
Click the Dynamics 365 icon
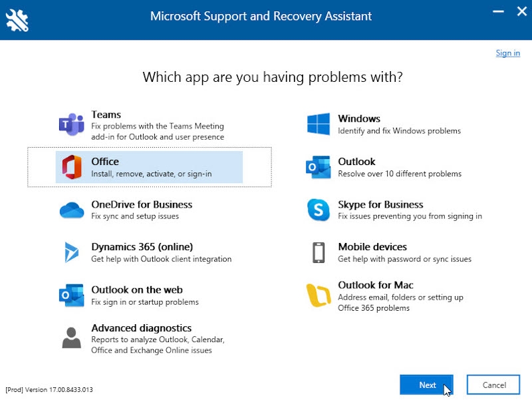point(72,253)
